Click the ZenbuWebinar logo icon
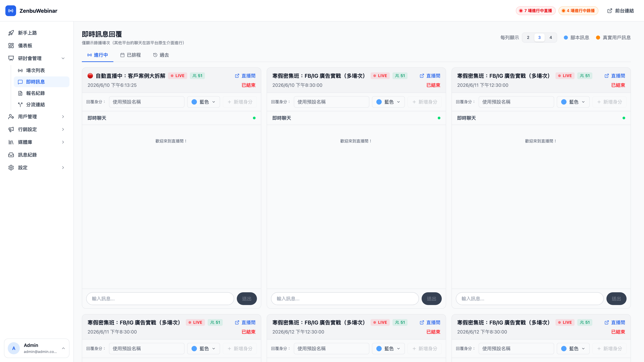This screenshot has width=644, height=362. click(x=11, y=11)
